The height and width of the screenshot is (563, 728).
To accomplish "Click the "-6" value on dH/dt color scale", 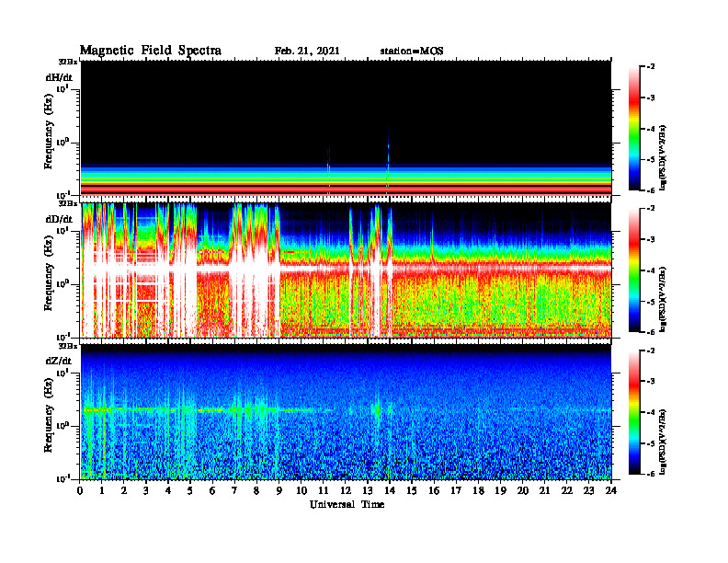I will click(x=652, y=190).
